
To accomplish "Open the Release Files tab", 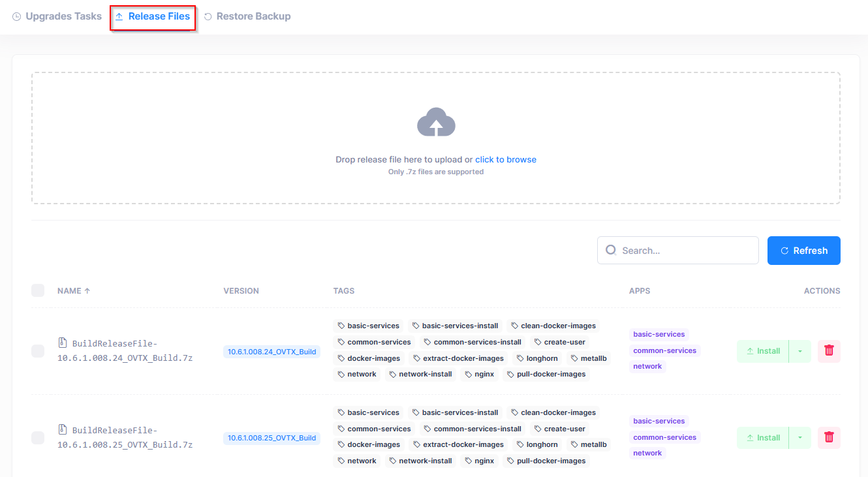I will tap(153, 16).
